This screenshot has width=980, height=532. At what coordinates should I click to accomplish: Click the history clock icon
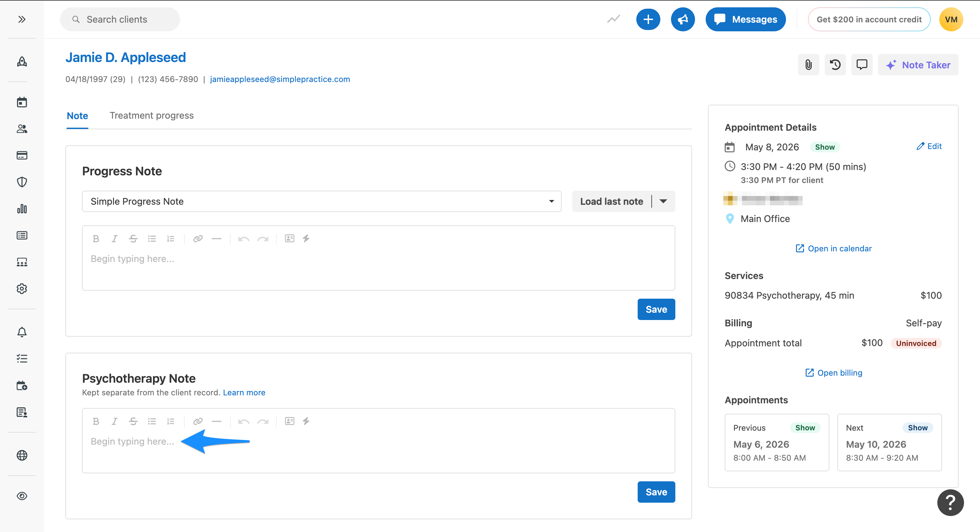(x=835, y=65)
